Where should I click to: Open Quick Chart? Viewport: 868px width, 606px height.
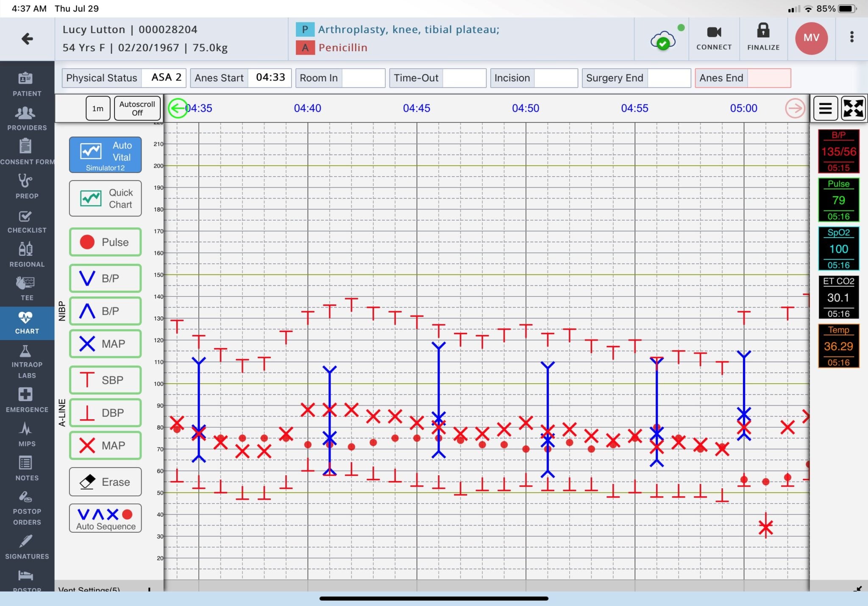[105, 199]
